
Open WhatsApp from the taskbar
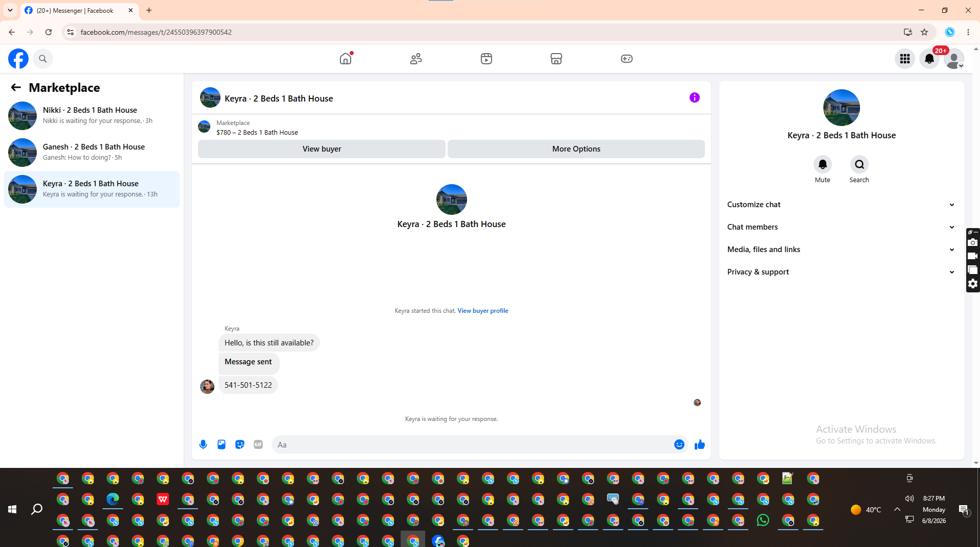763,520
